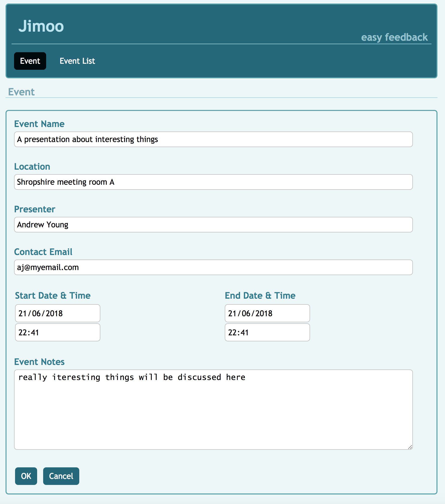This screenshot has width=445, height=504.
Task: Focus the Location input field
Action: (x=213, y=182)
